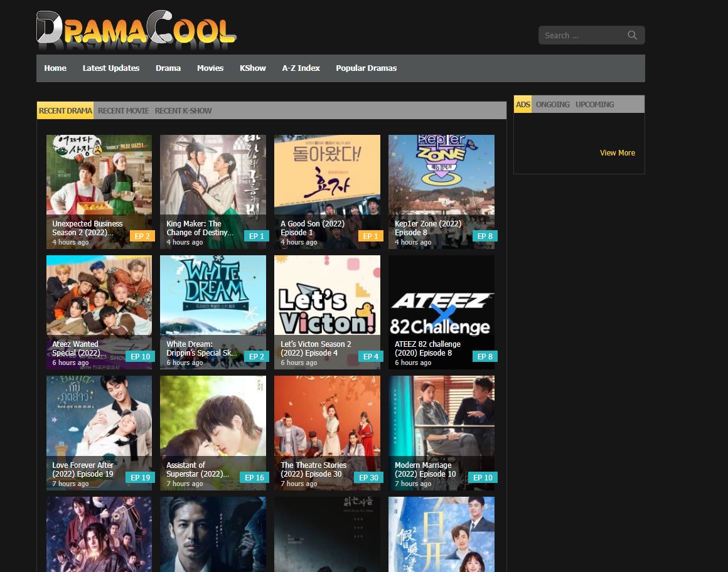
Task: Switch to Upcoming sidebar tab
Action: (595, 104)
